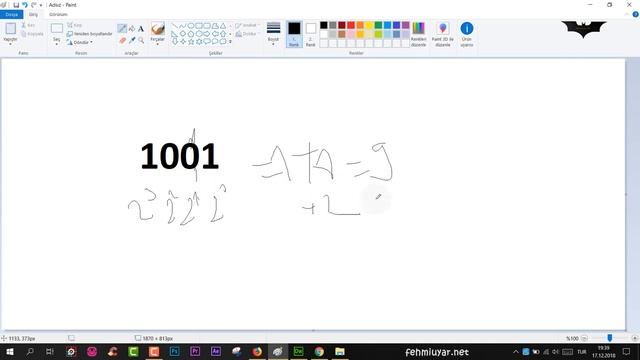Click the Undo arrow in the title bar

[25, 5]
